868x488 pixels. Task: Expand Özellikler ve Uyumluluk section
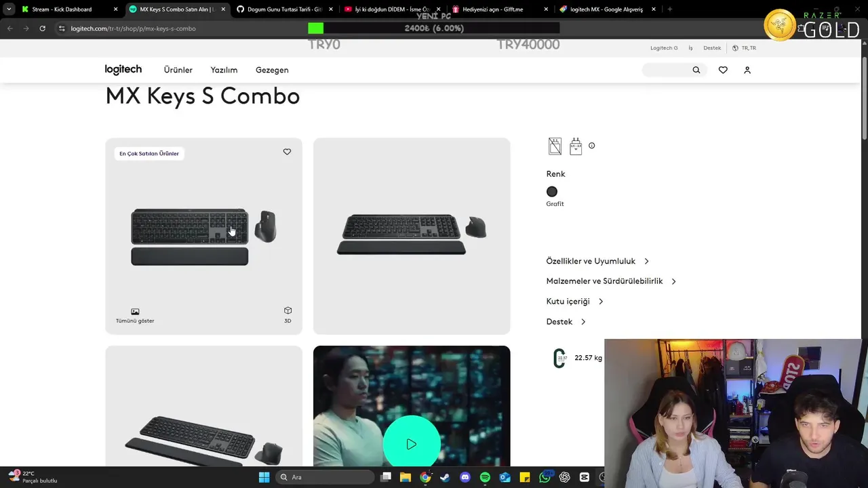(597, 261)
